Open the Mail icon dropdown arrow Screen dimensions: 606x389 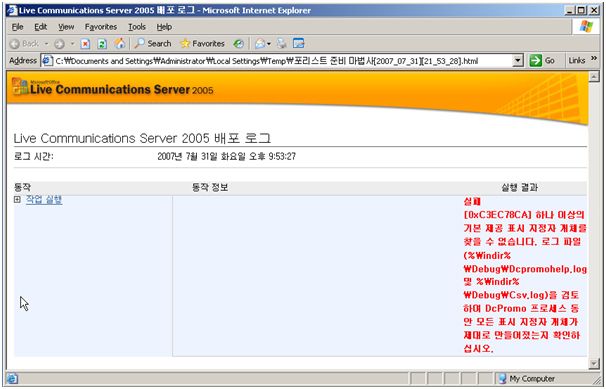click(269, 44)
